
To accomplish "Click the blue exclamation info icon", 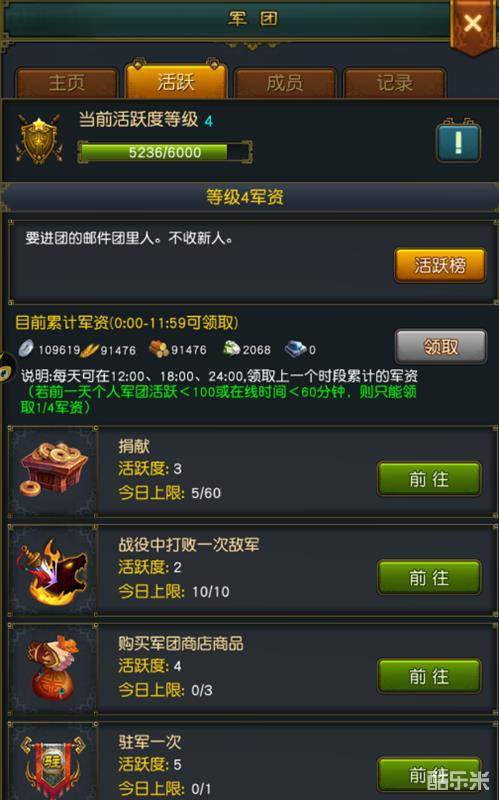I will [458, 141].
